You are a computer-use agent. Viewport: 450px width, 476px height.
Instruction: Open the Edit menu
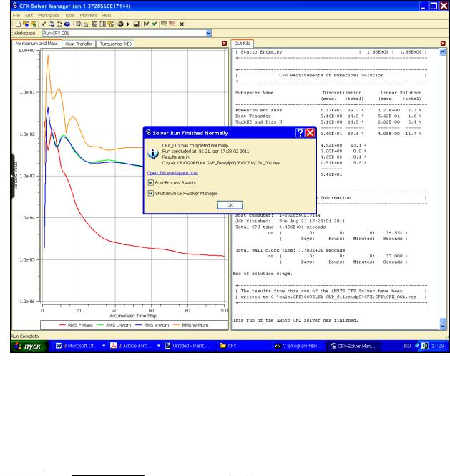pos(29,15)
